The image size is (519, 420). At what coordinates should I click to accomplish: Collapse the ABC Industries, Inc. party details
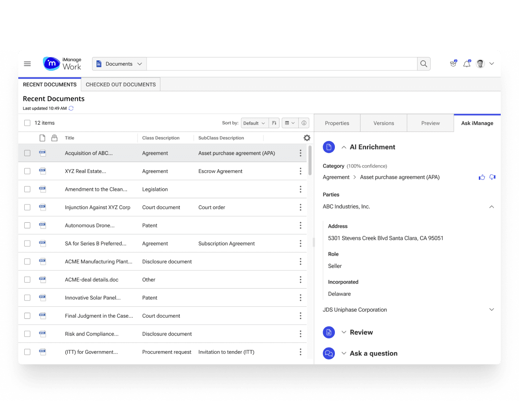click(x=492, y=206)
